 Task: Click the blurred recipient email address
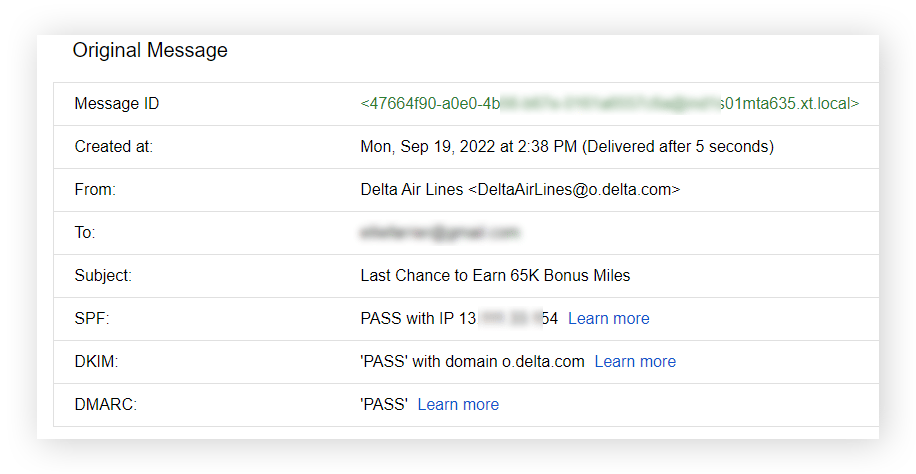439,233
